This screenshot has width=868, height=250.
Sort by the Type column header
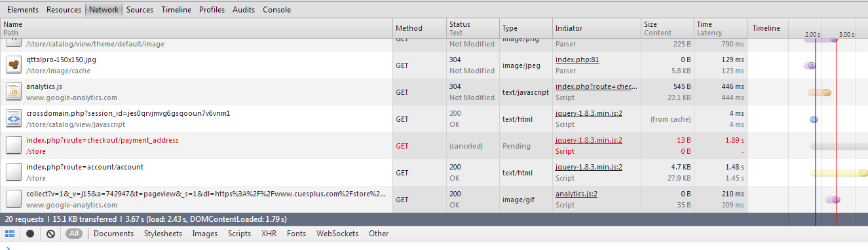coord(525,28)
